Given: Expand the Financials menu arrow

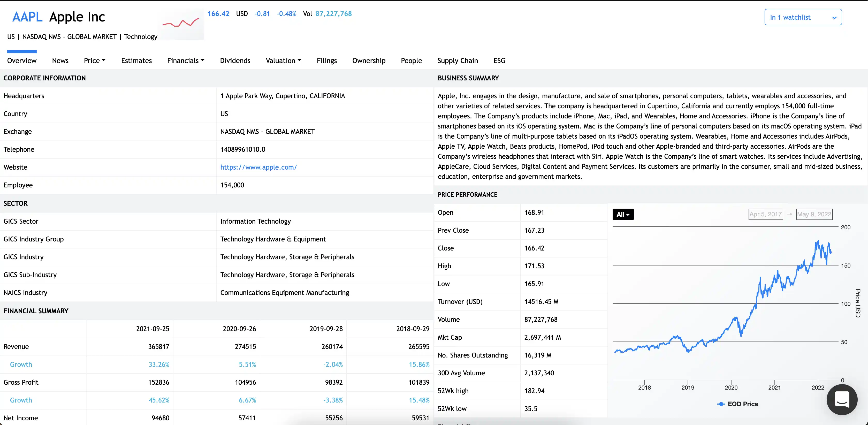Looking at the screenshot, I should coord(202,60).
